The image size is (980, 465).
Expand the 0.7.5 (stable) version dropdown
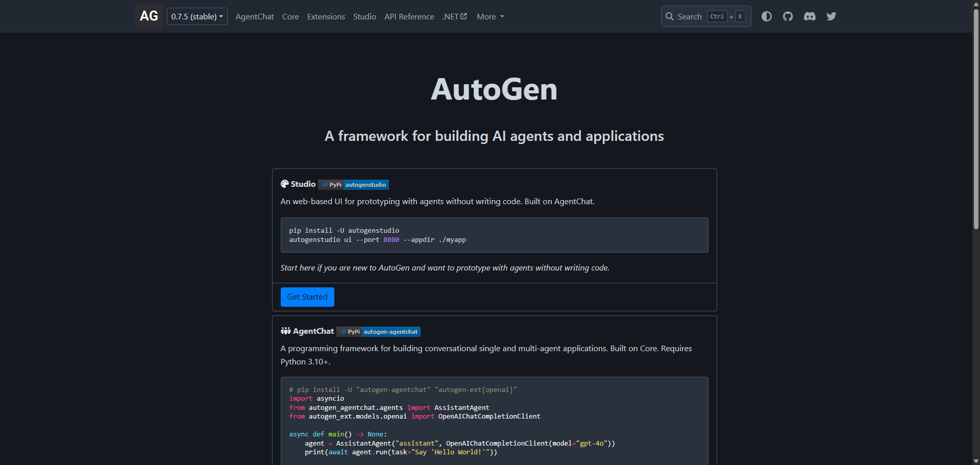coord(197,16)
